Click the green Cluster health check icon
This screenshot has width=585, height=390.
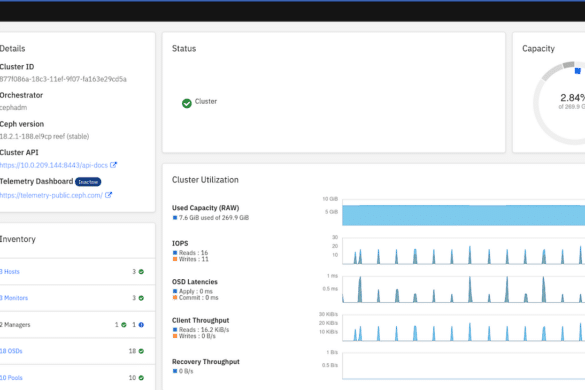[187, 103]
